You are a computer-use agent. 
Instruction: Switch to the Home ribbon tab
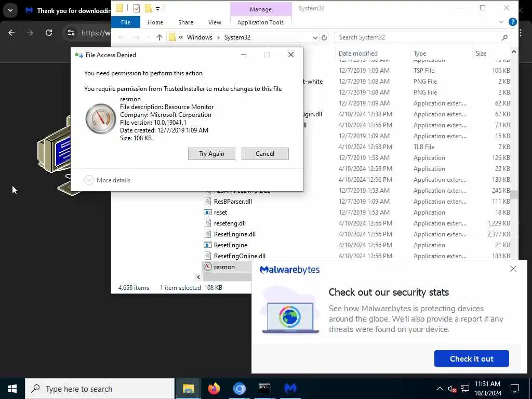155,22
